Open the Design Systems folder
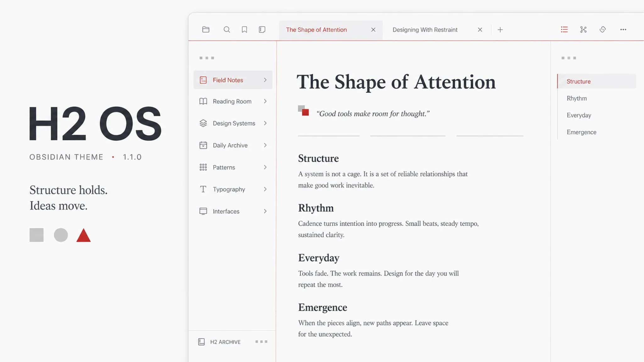 tap(233, 123)
